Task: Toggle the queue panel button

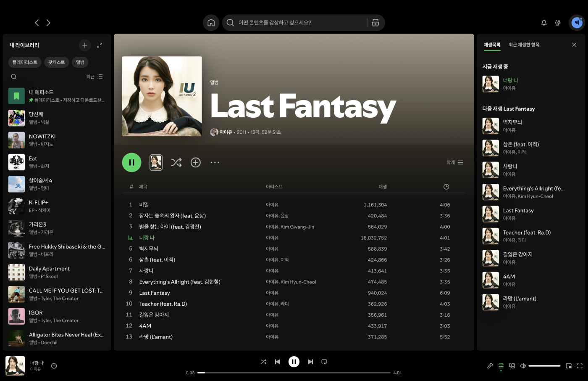Action: (501, 366)
